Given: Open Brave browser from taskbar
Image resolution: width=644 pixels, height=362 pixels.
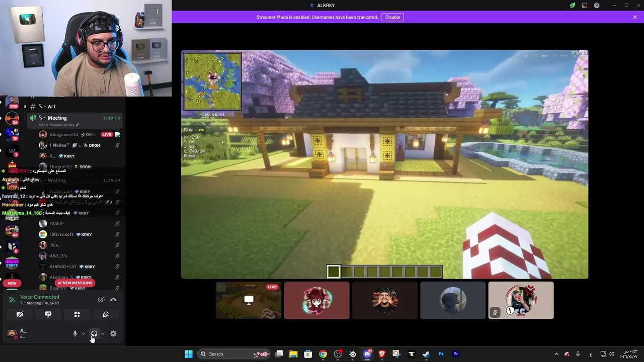Looking at the screenshot, I should tap(382, 354).
